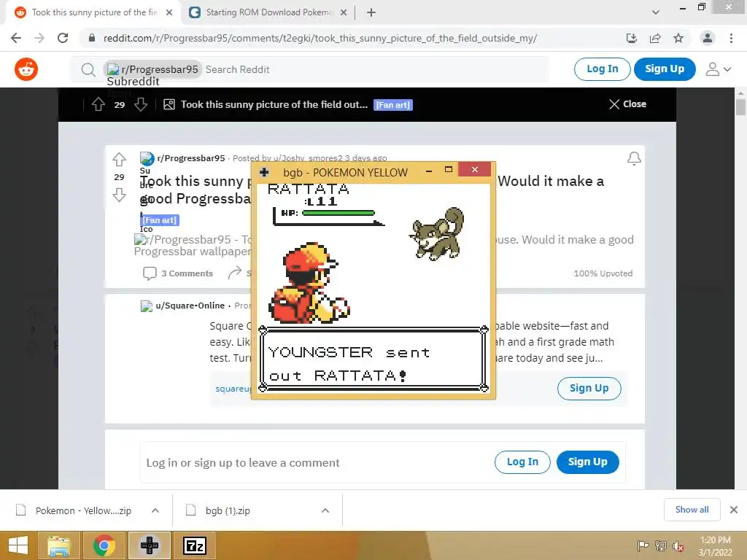Click the image post icon in header bar

169,104
